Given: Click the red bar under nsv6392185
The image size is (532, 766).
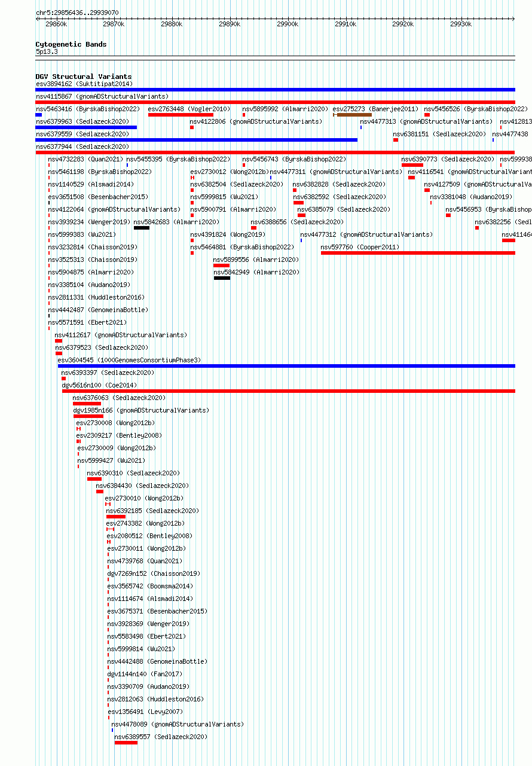Looking at the screenshot, I should pyautogui.click(x=116, y=517).
